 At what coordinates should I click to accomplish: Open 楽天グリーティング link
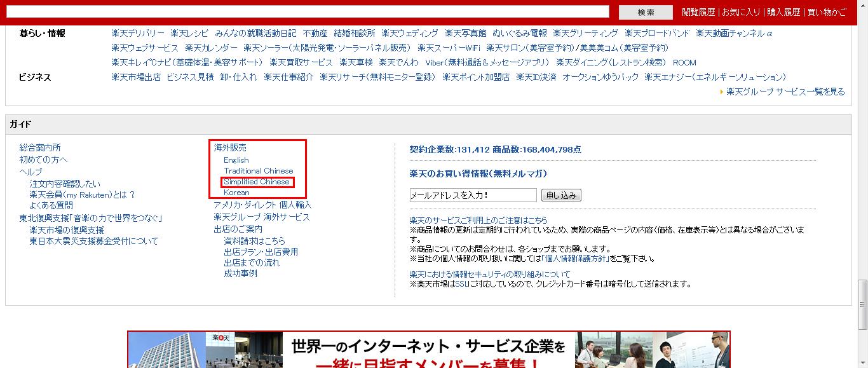pyautogui.click(x=585, y=33)
